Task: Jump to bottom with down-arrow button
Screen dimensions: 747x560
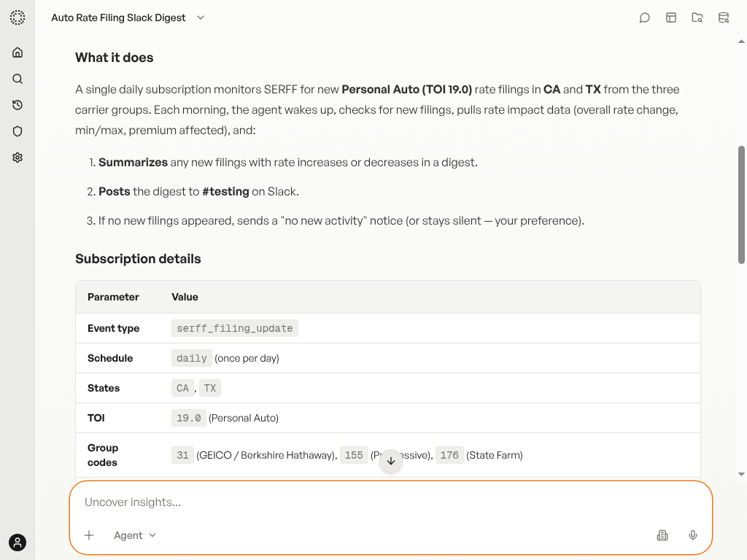Action: coord(391,461)
